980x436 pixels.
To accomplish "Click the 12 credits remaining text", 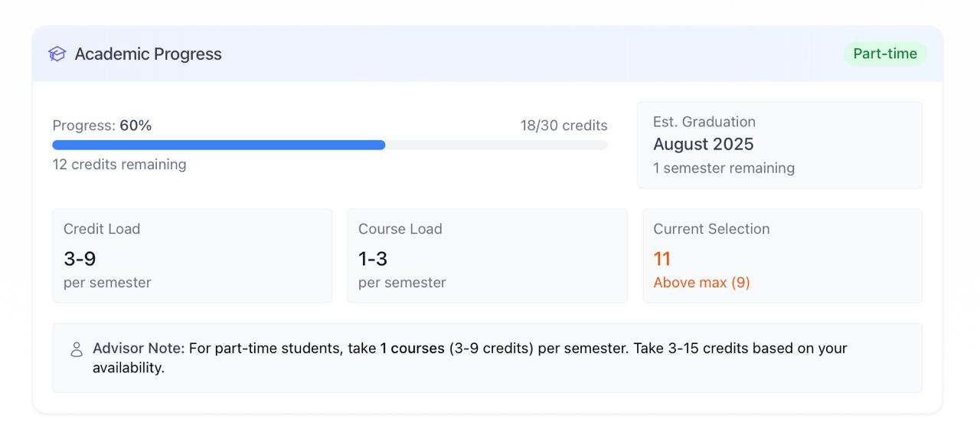I will coord(119,165).
